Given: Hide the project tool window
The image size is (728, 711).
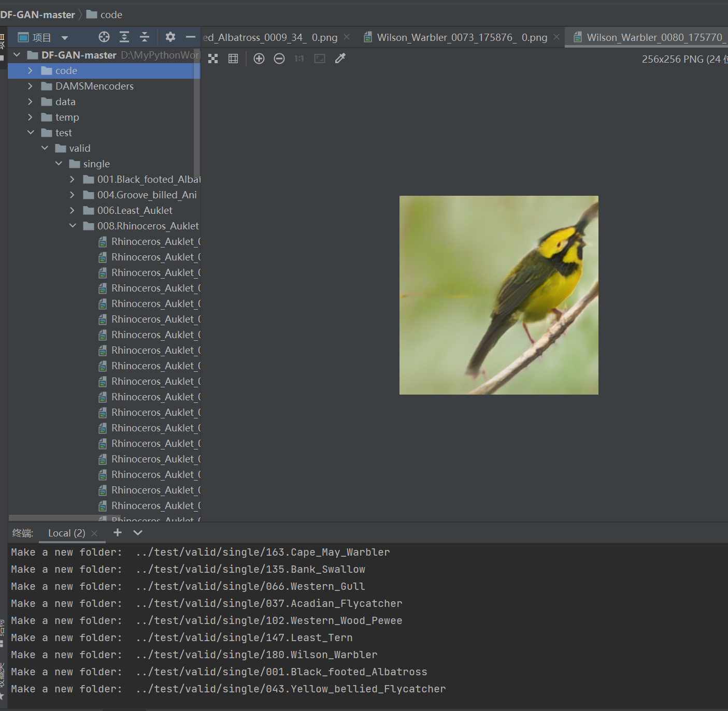Looking at the screenshot, I should coord(190,37).
